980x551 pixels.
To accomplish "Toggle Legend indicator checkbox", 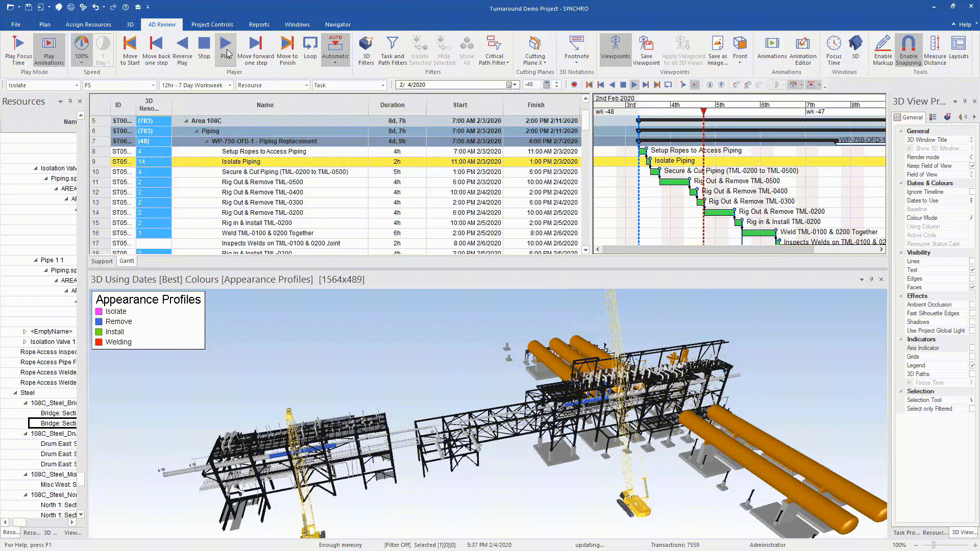I will pos(972,365).
